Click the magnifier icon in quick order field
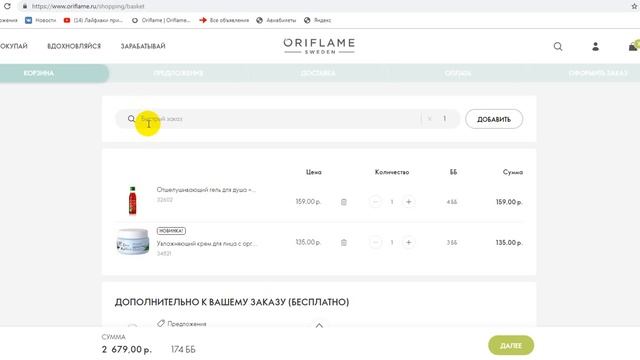This screenshot has height=360, width=640. pos(131,119)
